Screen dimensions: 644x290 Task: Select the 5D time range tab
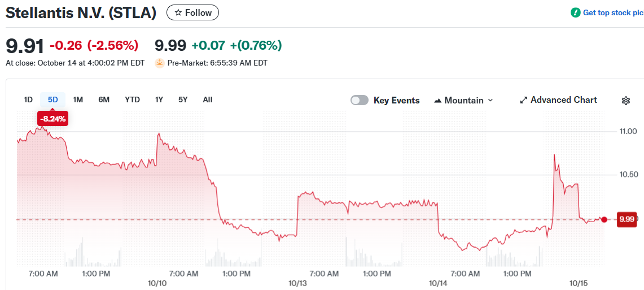(x=52, y=99)
